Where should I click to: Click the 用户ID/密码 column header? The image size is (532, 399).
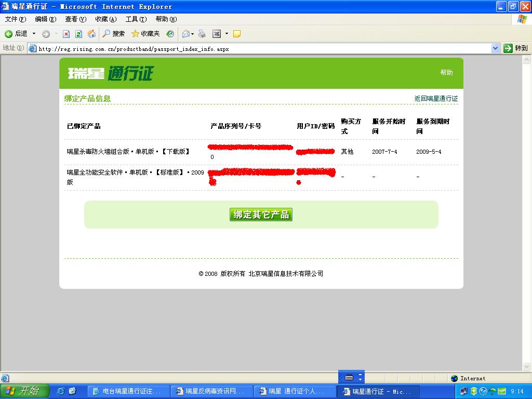coord(315,126)
